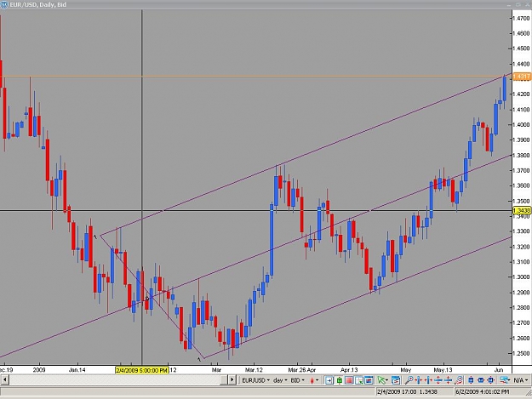Click the middle blue candle spacing icon
This screenshot has width=532, height=399.
[x=481, y=380]
